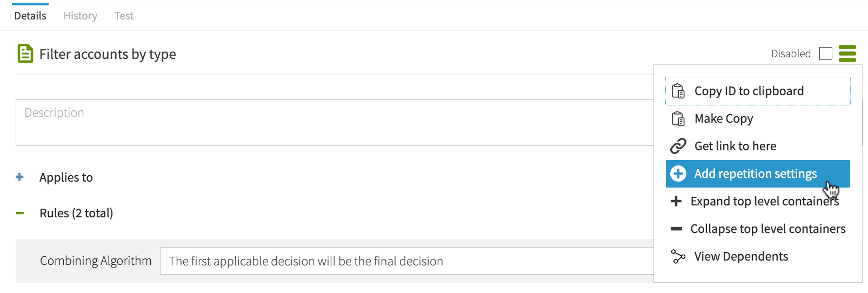Open the Combining Algorithm dropdown

406,261
